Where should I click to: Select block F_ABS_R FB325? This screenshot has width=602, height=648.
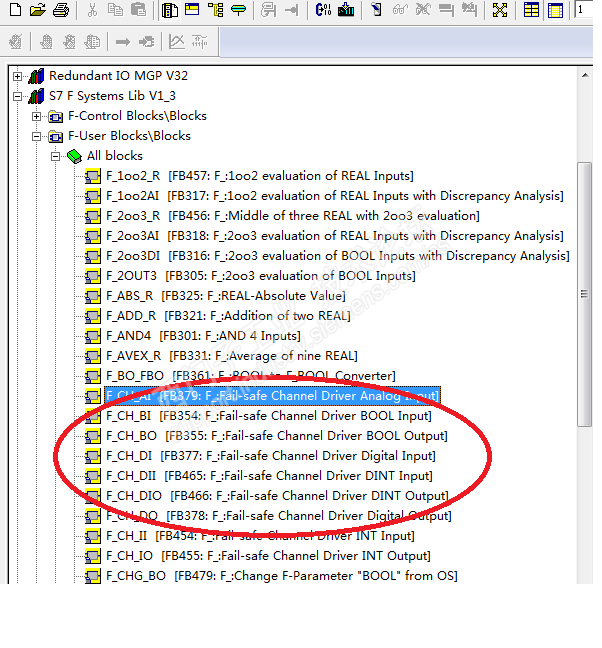[x=226, y=296]
